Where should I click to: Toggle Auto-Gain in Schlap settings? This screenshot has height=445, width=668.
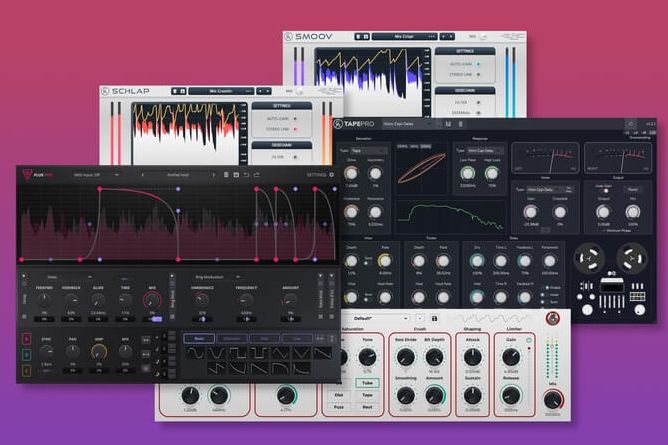click(x=295, y=119)
